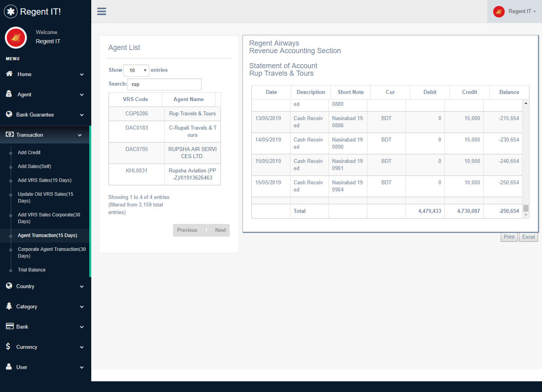542x392 pixels.
Task: Click Rup Travels & Tours agent name
Action: 192,114
